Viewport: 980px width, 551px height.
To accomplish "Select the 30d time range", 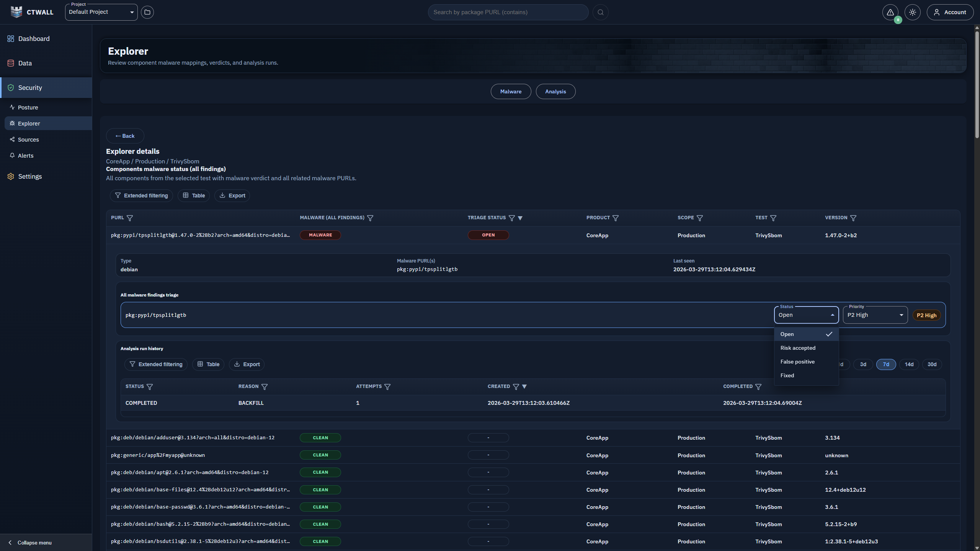I will click(x=932, y=364).
